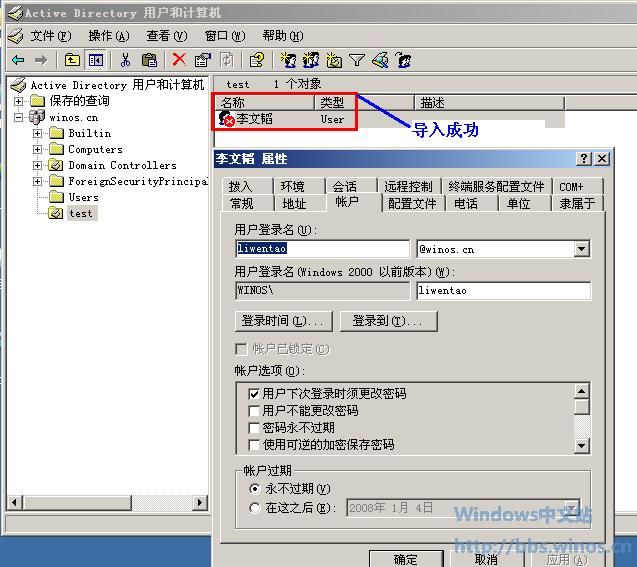Click the 登录时间(L)... button
The width and height of the screenshot is (637, 567).
point(284,321)
